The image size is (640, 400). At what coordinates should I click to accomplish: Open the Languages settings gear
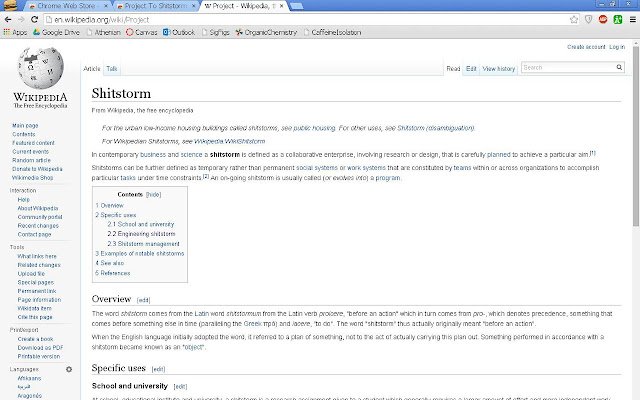69,369
